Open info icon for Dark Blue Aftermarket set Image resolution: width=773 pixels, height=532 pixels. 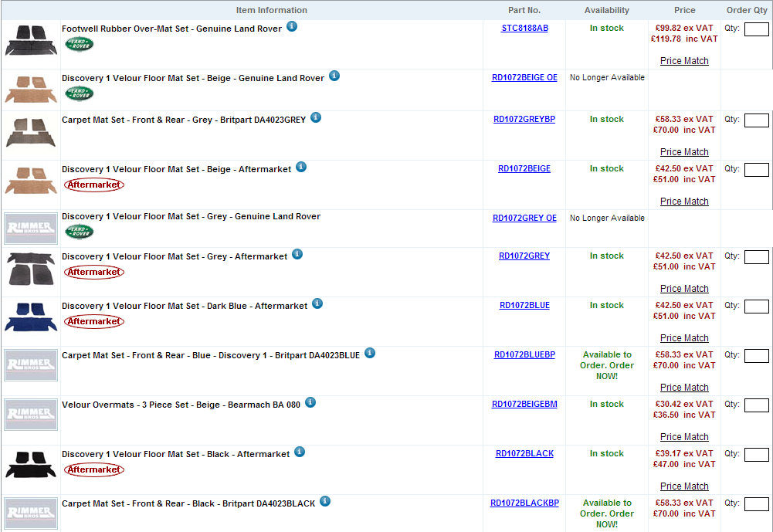[x=317, y=303]
